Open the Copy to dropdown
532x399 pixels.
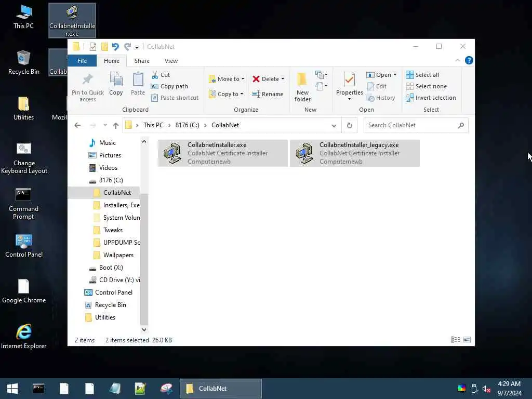click(227, 94)
